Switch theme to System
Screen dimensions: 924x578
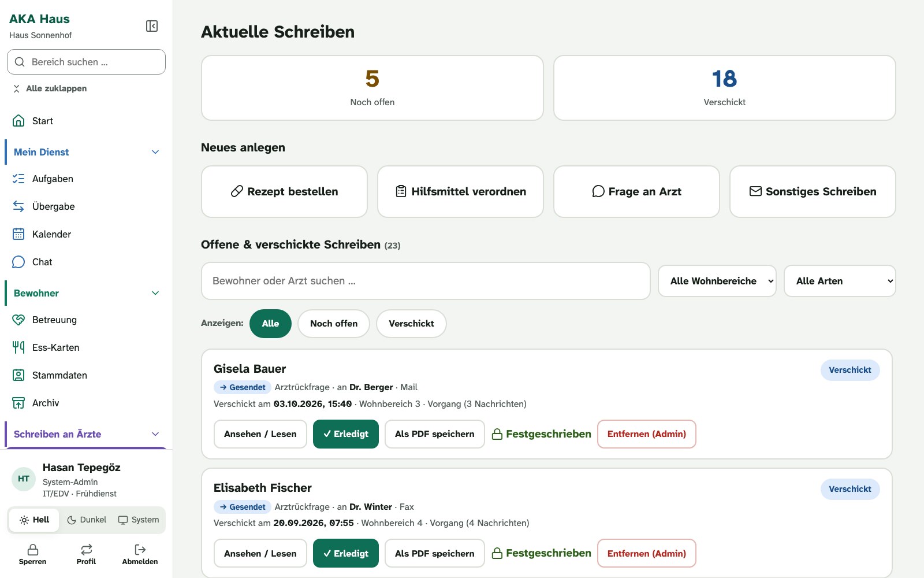point(139,520)
